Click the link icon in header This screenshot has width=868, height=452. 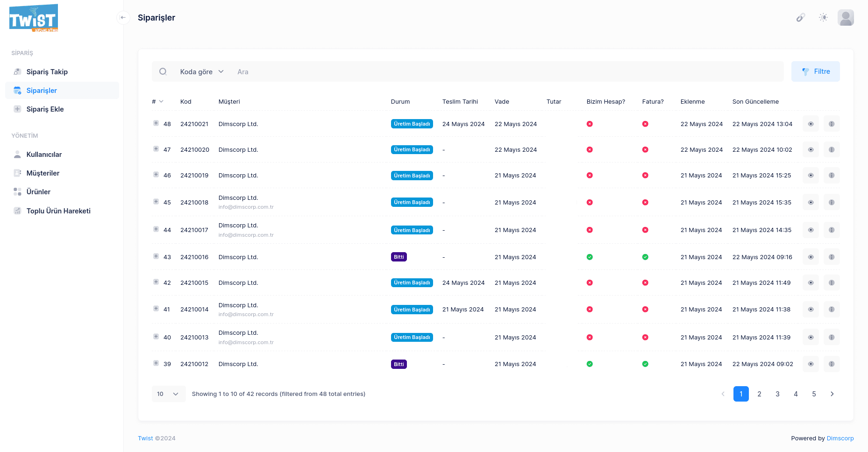click(x=800, y=18)
